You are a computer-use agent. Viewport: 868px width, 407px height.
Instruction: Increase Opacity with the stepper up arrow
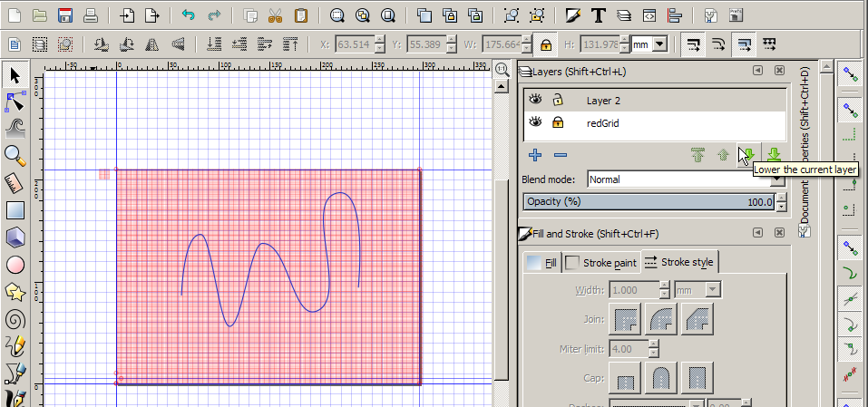pyautogui.click(x=781, y=198)
